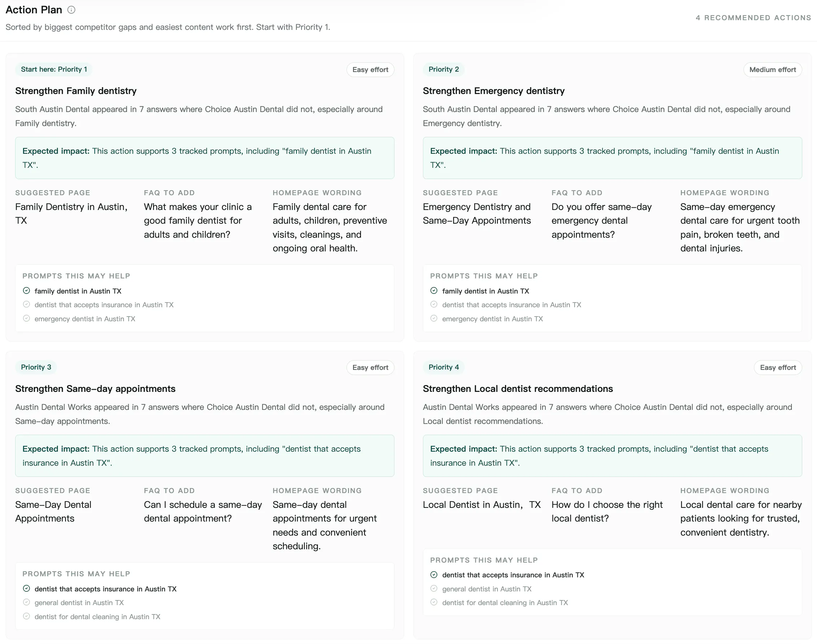Click check icon beside general dentist prompt, Priority 3
Viewport: 817px width, 644px height.
click(26, 602)
